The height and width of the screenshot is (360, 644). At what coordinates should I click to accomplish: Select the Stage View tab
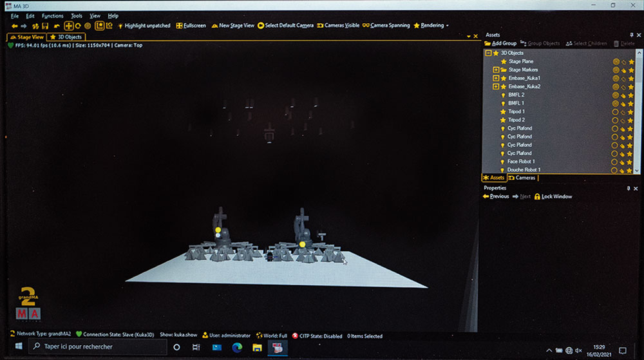(x=27, y=37)
